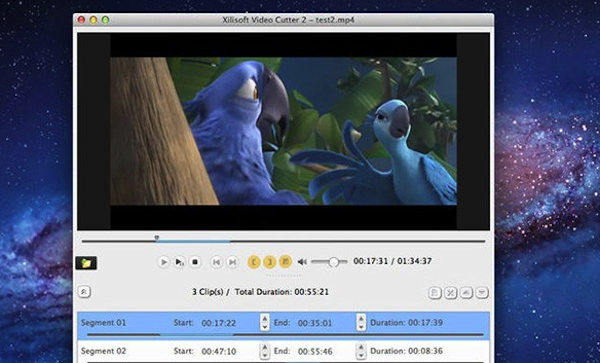
Task: Jump to the previous segment
Action: (x=216, y=262)
